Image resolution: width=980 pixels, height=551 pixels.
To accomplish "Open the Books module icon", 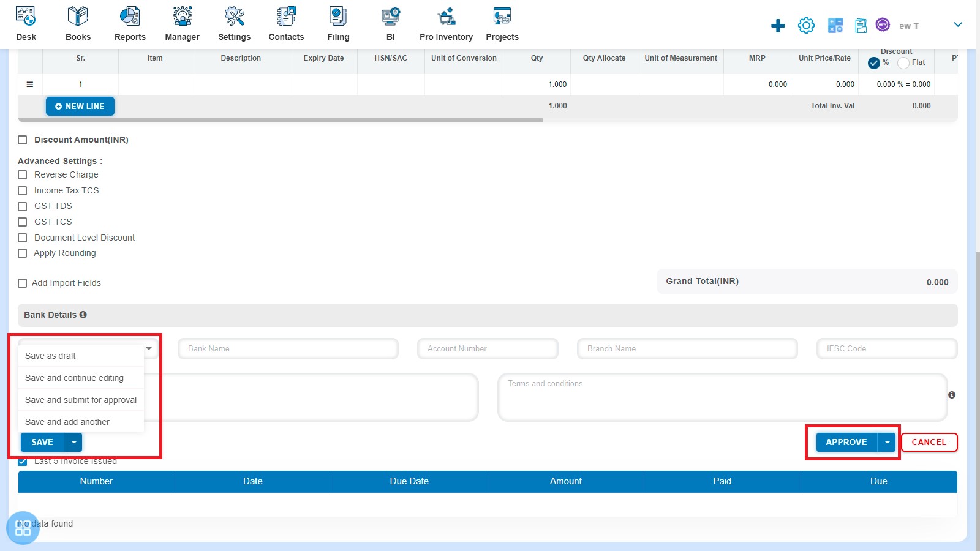I will (x=78, y=16).
